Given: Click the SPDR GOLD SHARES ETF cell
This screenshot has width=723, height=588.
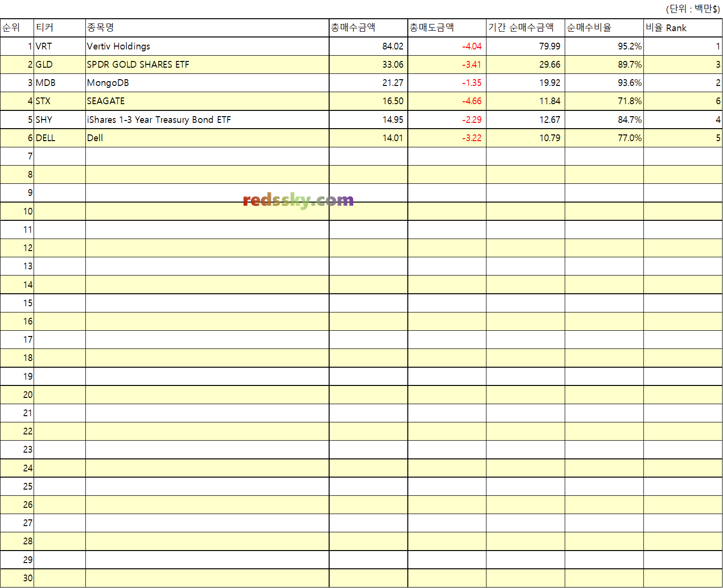Looking at the screenshot, I should pos(207,65).
